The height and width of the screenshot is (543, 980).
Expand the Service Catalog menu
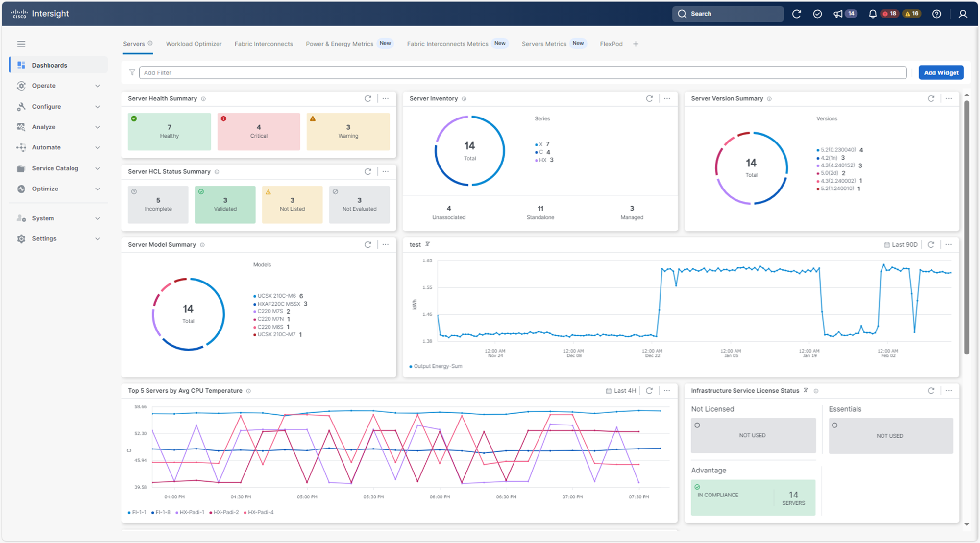coord(59,168)
